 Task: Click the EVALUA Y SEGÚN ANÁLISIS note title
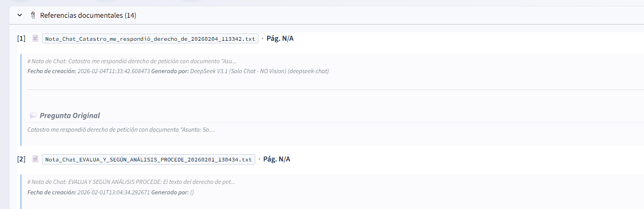131,182
